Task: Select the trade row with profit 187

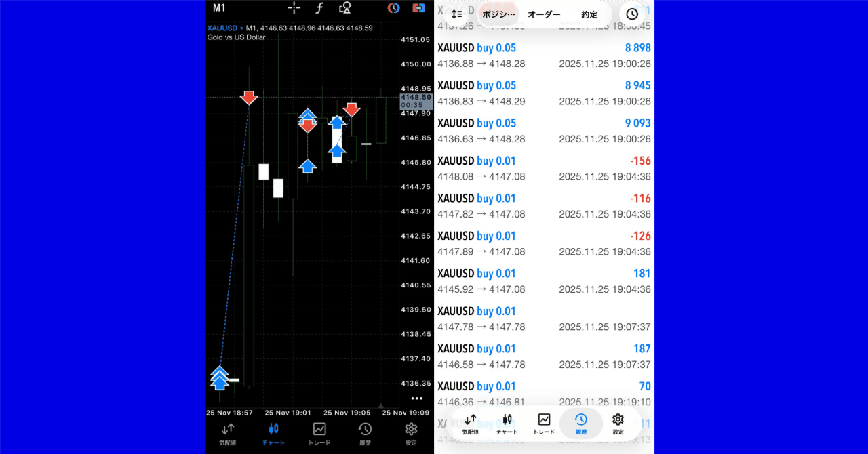Action: coord(544,356)
